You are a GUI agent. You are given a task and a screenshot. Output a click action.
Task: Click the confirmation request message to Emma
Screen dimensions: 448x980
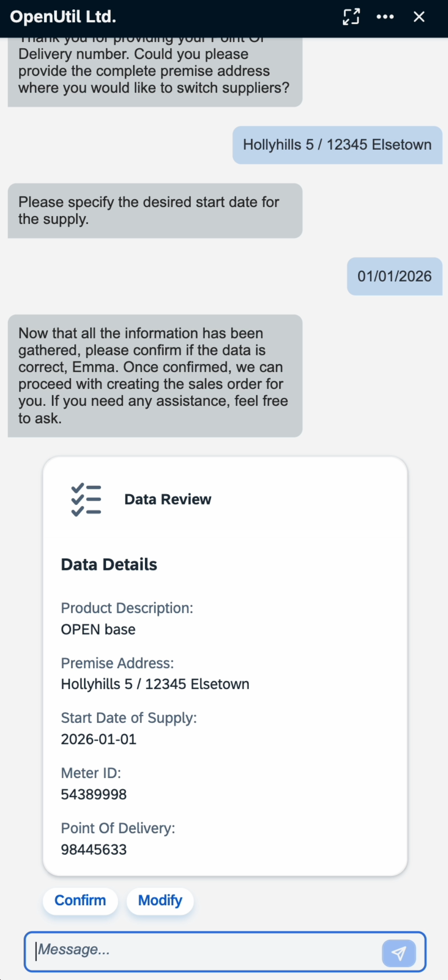154,375
